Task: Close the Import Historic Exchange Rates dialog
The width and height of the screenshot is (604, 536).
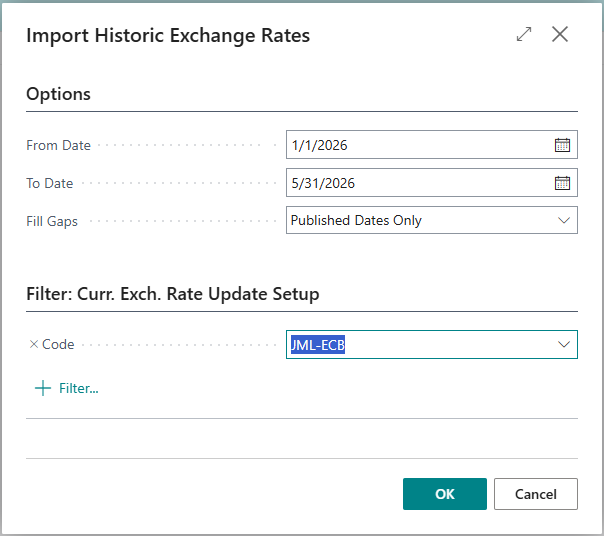Action: pyautogui.click(x=559, y=34)
